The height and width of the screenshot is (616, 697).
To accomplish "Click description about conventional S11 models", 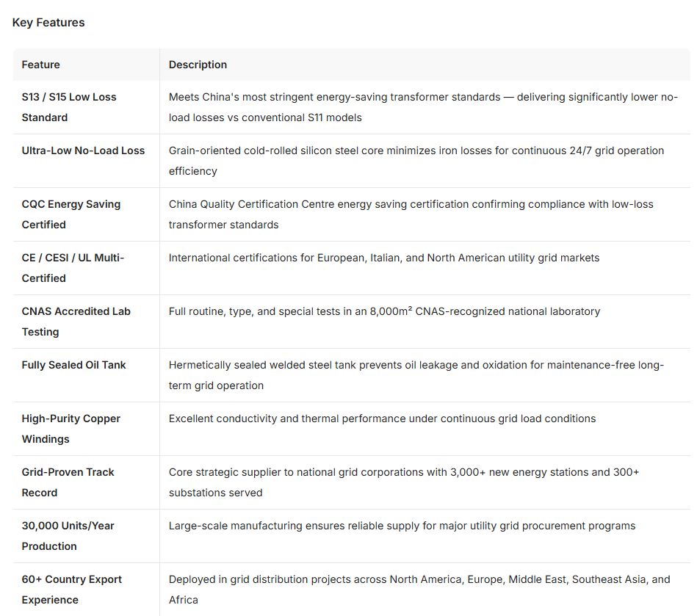I will pos(423,107).
